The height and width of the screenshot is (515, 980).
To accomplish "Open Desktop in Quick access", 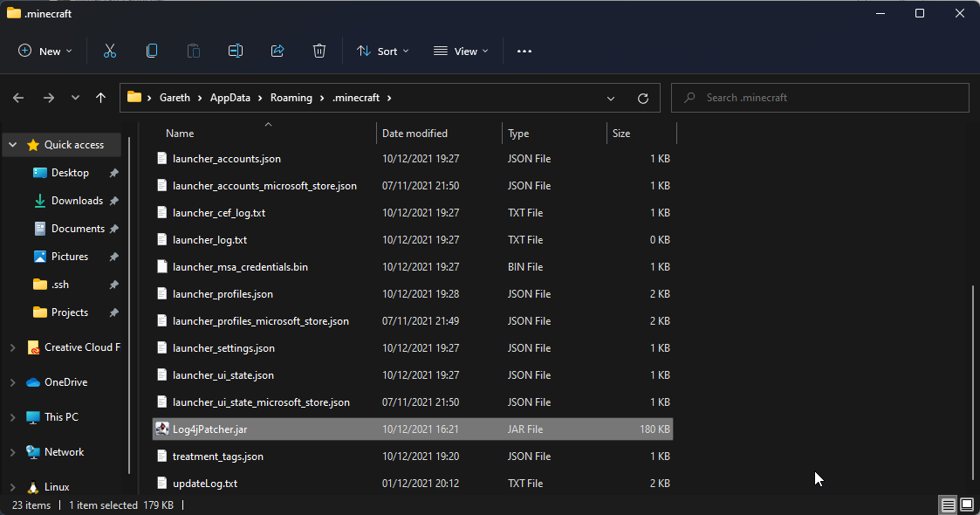I will click(x=70, y=173).
